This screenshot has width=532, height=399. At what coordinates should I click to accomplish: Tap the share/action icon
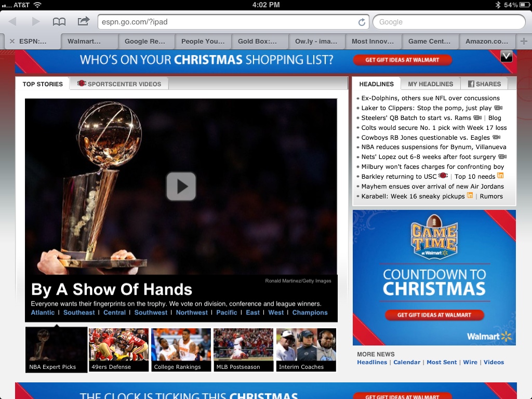84,21
